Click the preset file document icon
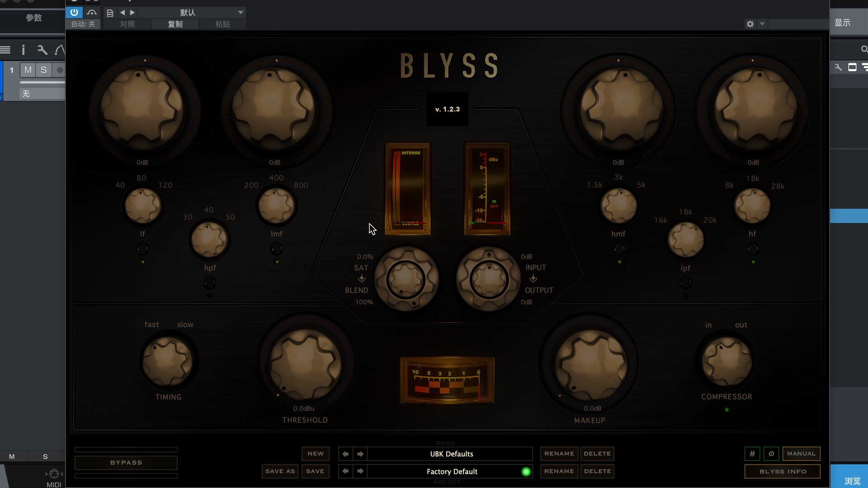 [110, 13]
